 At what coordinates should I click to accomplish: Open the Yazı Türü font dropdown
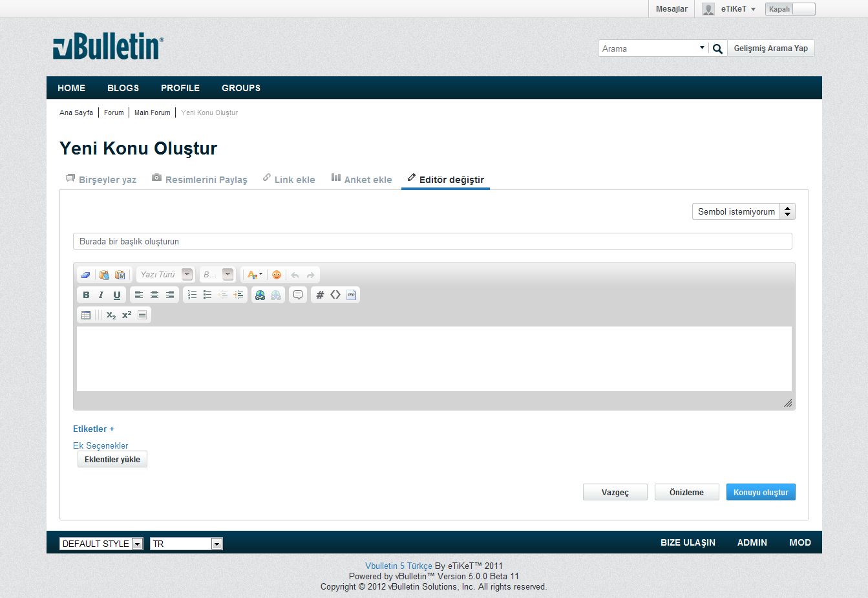pos(165,275)
